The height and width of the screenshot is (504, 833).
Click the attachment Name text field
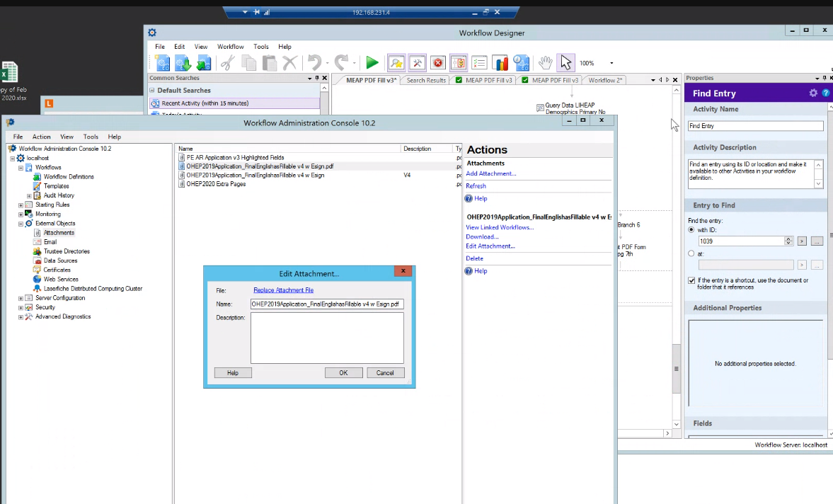pyautogui.click(x=326, y=304)
